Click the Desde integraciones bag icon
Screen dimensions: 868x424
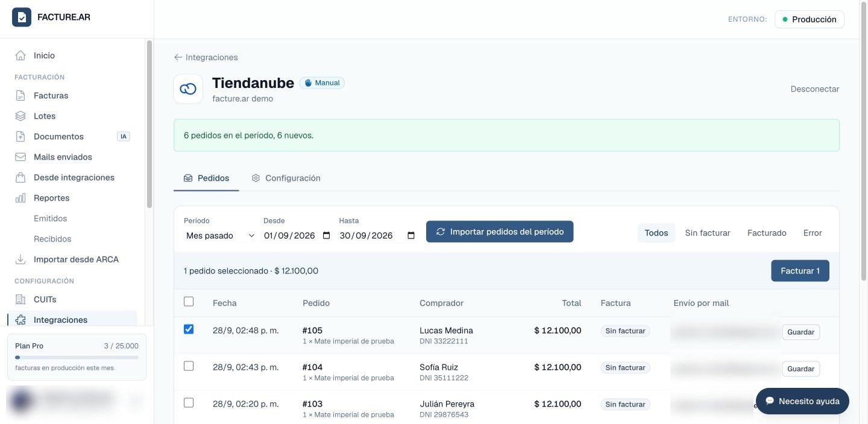[20, 178]
